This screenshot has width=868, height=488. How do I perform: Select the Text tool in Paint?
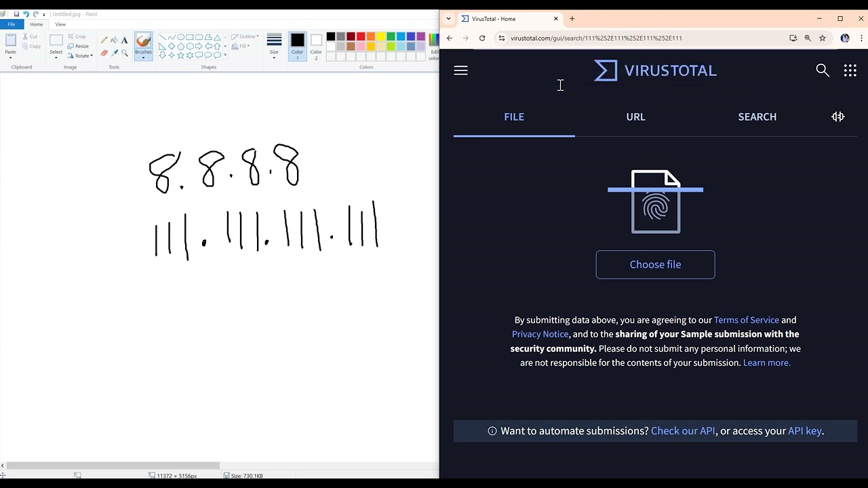pyautogui.click(x=125, y=40)
